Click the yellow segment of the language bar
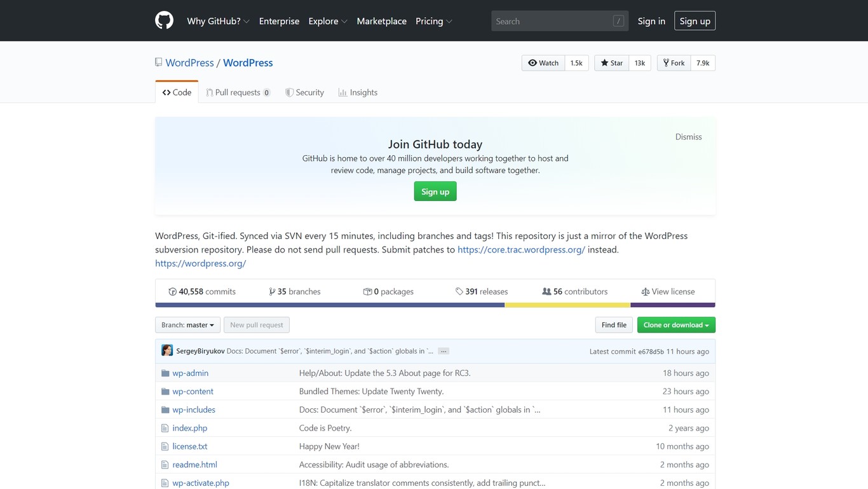This screenshot has height=489, width=868. [566, 305]
